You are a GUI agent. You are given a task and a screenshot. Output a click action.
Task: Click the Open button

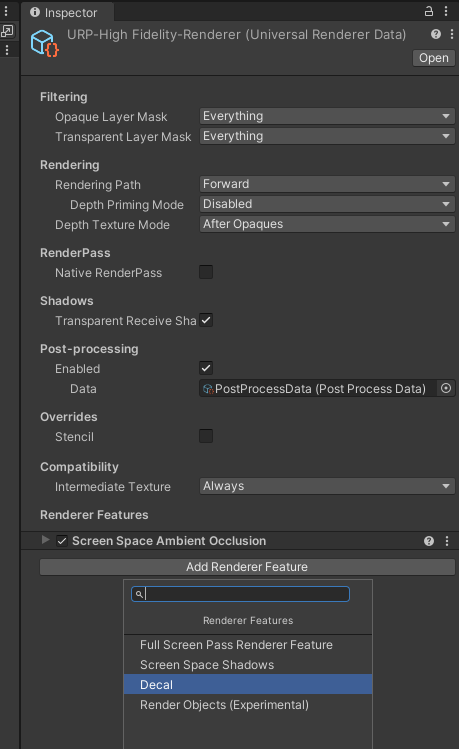[434, 58]
